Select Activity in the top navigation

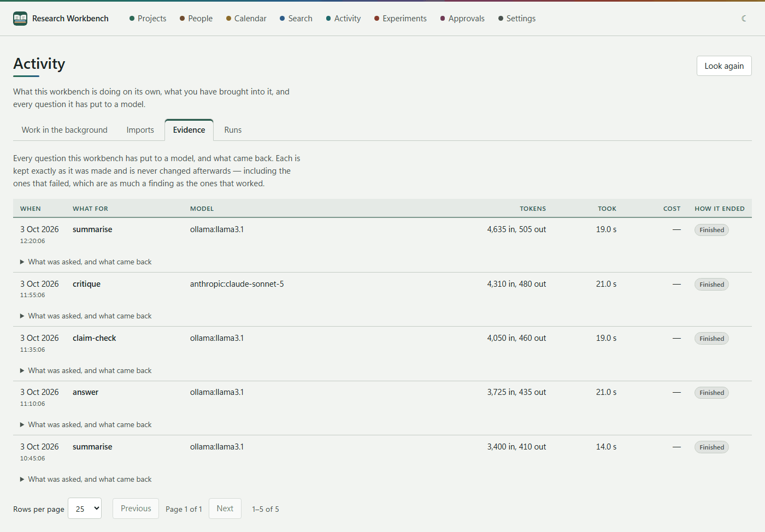click(x=343, y=19)
